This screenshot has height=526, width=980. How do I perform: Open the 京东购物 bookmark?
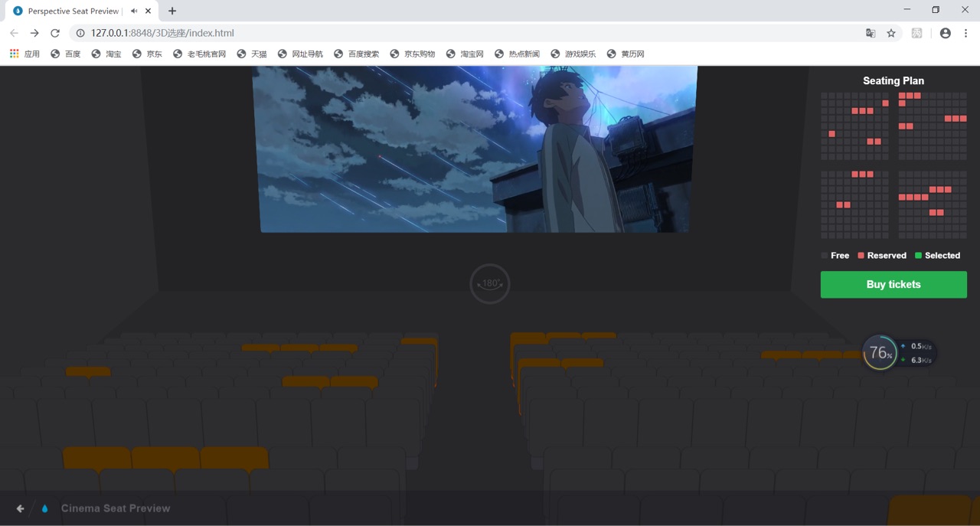pyautogui.click(x=412, y=54)
